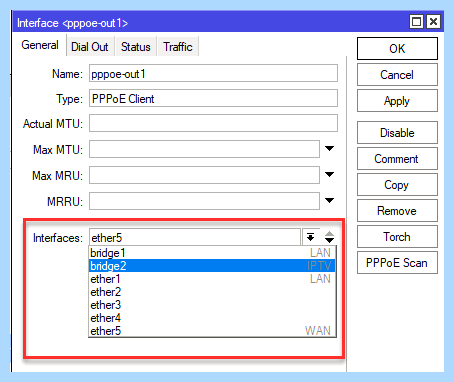Viewport: 454px width, 382px height.
Task: Maximize the Interface window
Action: point(416,22)
